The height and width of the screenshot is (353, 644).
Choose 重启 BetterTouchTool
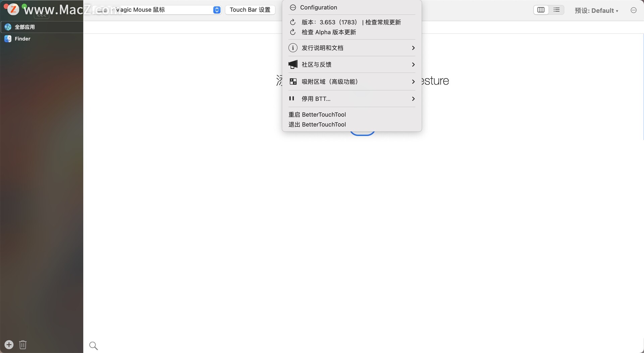pos(352,114)
